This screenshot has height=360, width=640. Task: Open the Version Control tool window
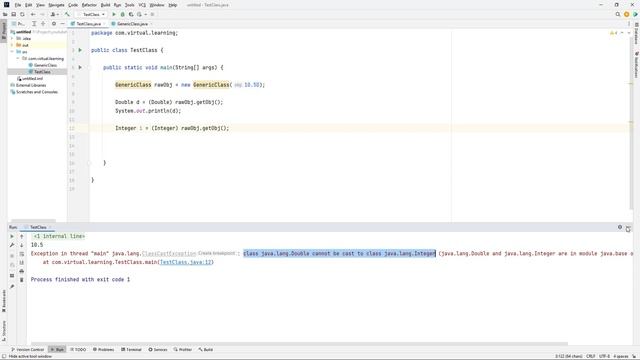click(x=27, y=350)
